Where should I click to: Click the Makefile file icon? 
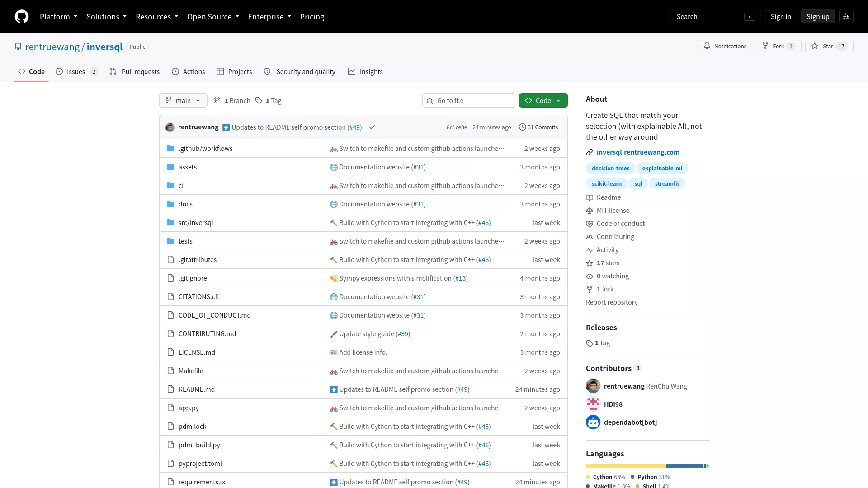170,371
